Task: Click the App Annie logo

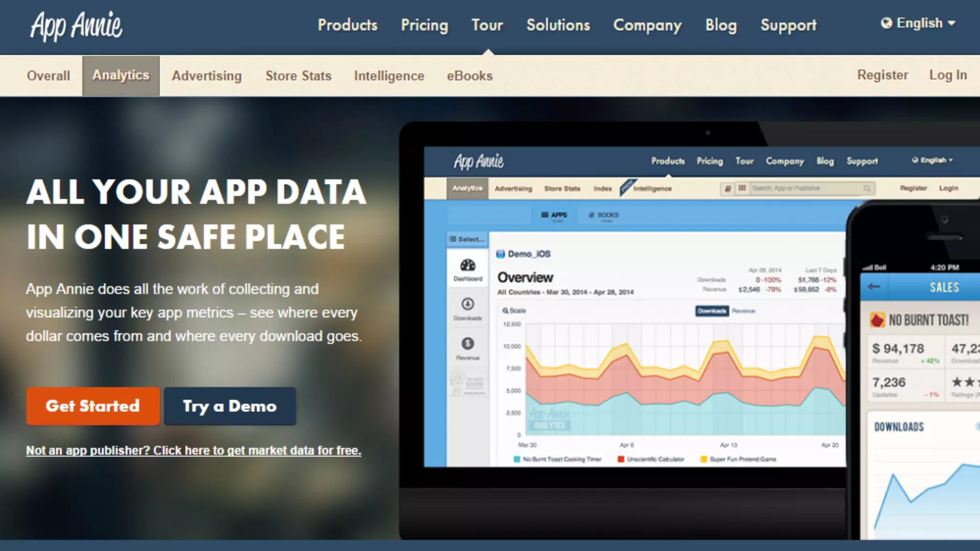Action: [77, 25]
